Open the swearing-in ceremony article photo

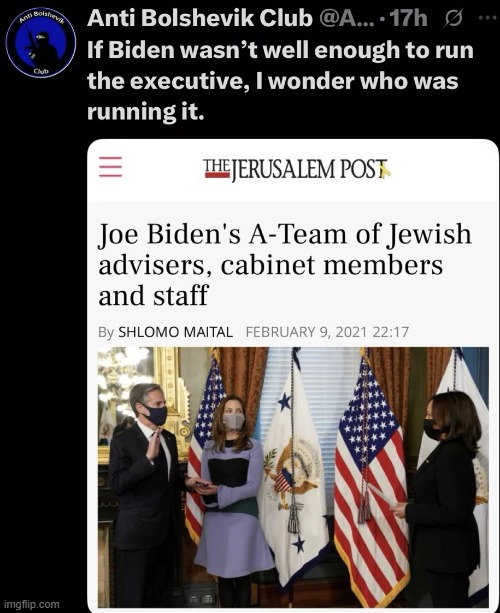coord(293,477)
